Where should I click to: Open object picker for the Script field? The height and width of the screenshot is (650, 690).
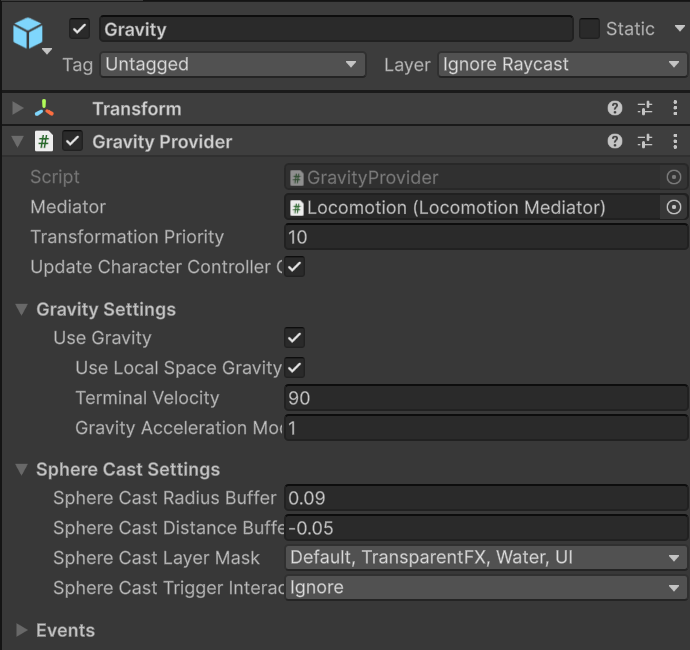[674, 177]
